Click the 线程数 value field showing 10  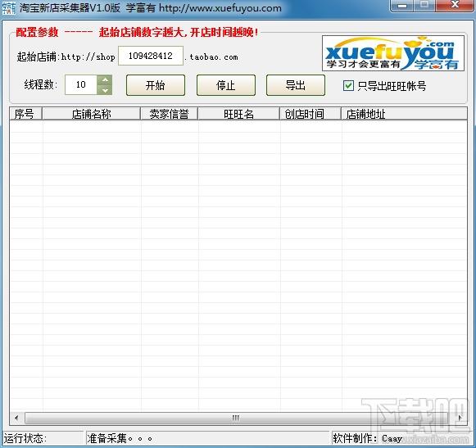[81, 84]
